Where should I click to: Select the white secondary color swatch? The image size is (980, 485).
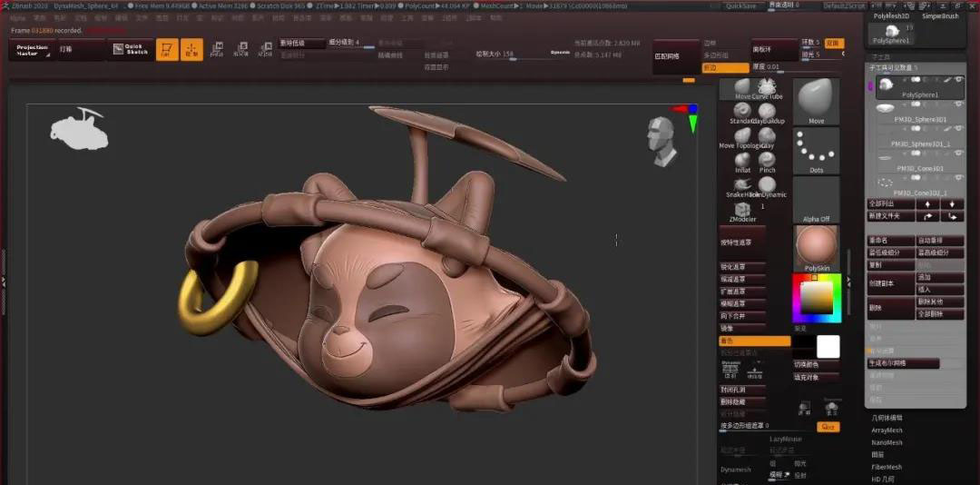828,347
